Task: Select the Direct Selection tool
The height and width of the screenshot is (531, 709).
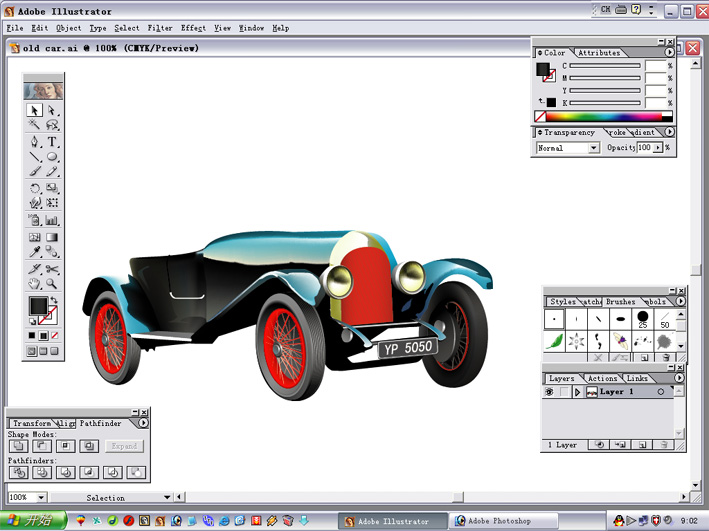Action: coord(52,110)
